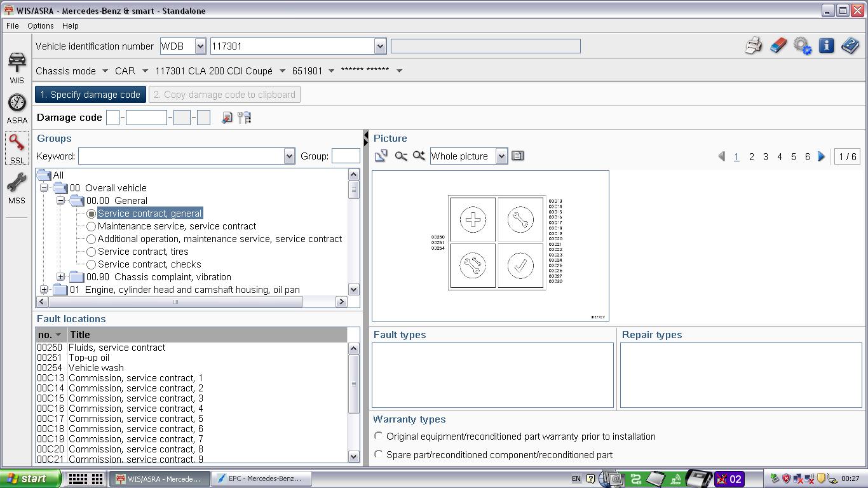Open settings gear icon in toolbar
Viewport: 868px width, 488px height.
coord(803,46)
